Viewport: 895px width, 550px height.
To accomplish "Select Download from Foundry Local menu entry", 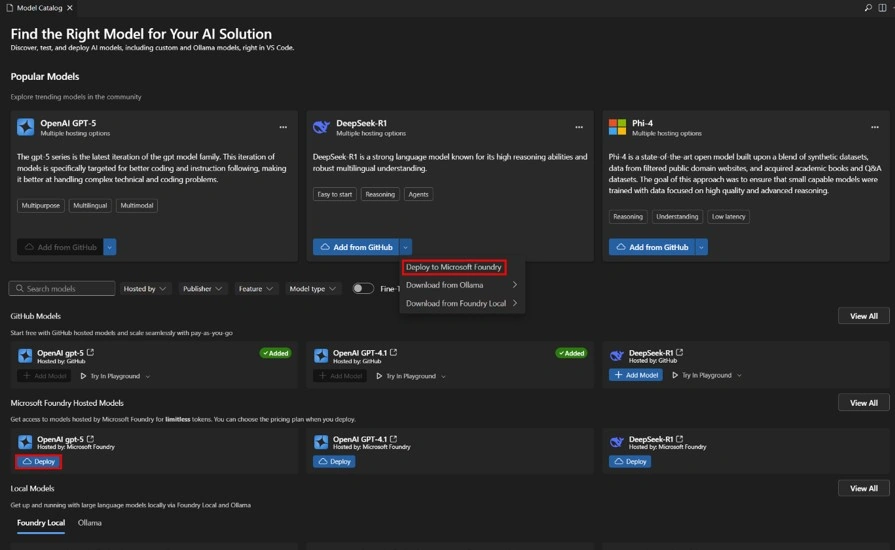I will [461, 303].
